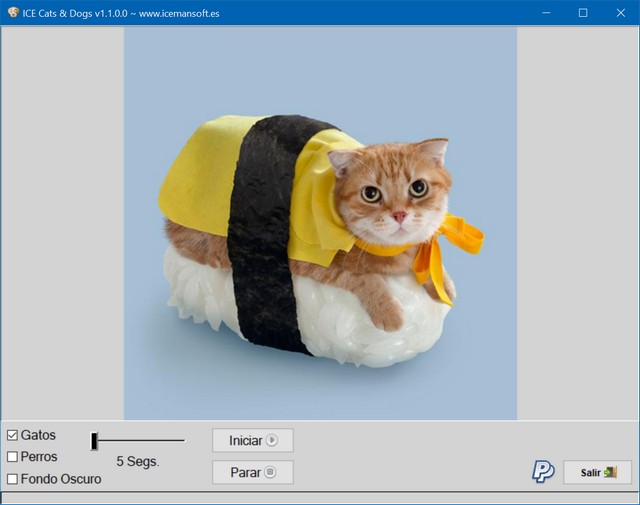Screen dimensions: 640x505
Task: Click the interval slider thumb
Action: click(x=94, y=440)
